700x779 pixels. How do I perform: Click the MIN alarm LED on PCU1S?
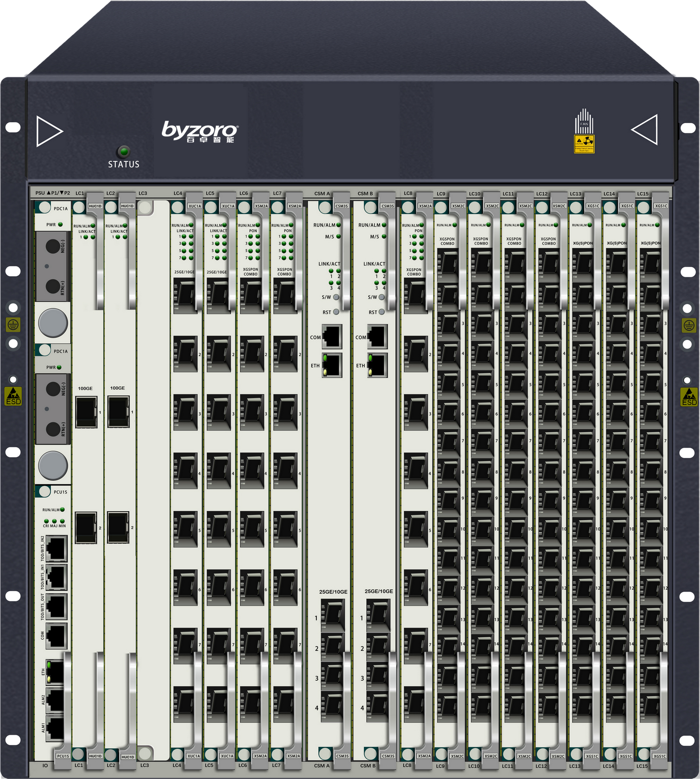pyautogui.click(x=63, y=521)
